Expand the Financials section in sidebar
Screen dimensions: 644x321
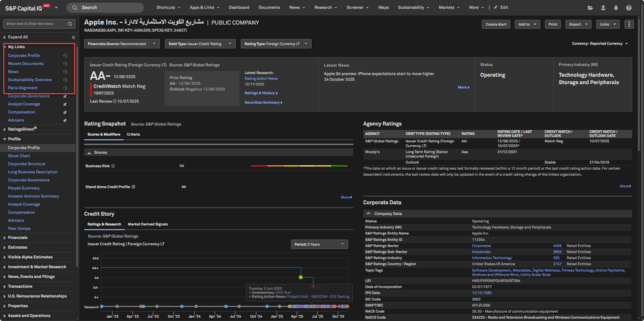tap(18, 238)
